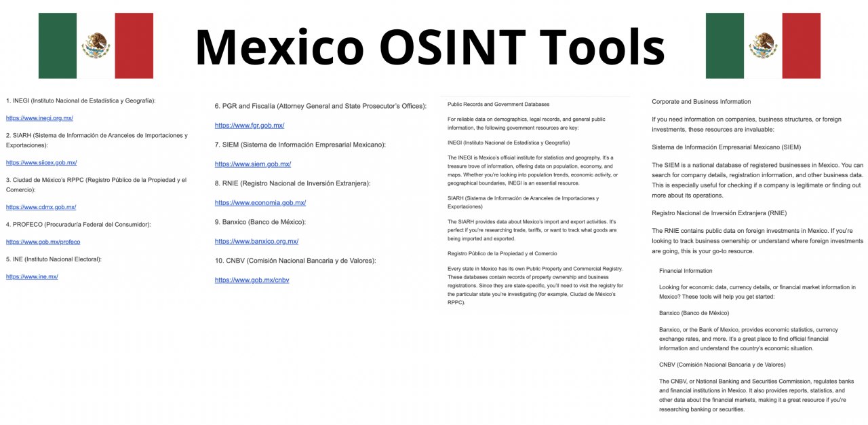Open the inegi.org.mx link
This screenshot has width=868, height=425.
(x=39, y=118)
